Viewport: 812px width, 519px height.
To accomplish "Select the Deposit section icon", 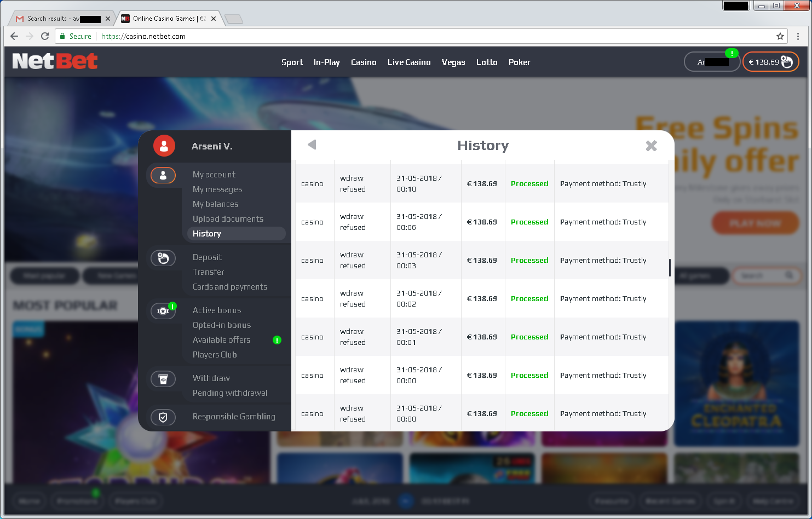I will 163,258.
